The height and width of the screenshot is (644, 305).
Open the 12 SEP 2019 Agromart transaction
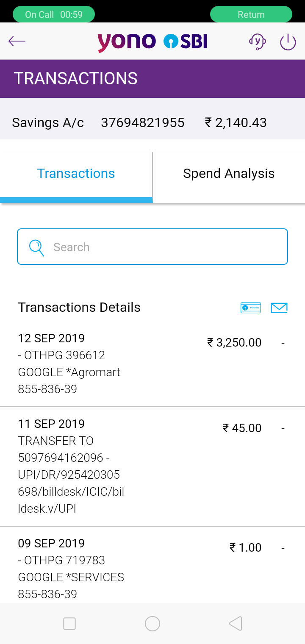[x=152, y=364]
